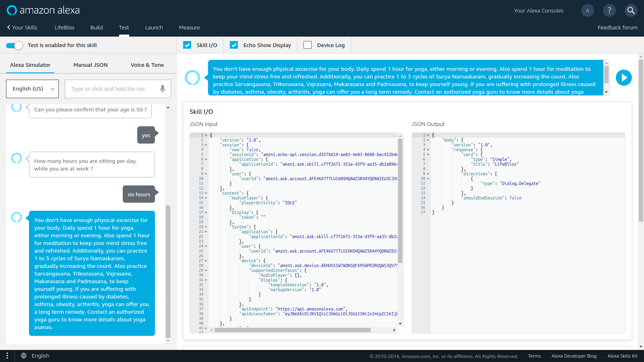Viewport: 644px width, 362px height.
Task: Collapse line 9 "directives" in JSON Output
Action: point(428,174)
